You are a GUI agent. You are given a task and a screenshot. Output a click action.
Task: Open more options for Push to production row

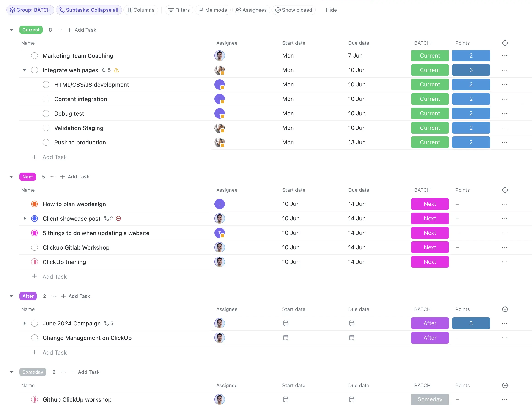(505, 142)
